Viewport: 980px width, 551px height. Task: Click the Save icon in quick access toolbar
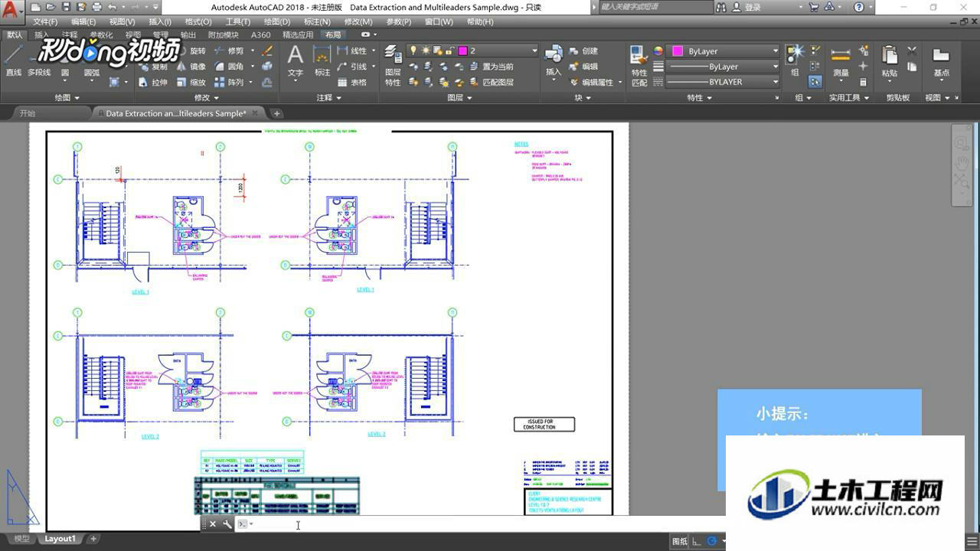tap(67, 7)
